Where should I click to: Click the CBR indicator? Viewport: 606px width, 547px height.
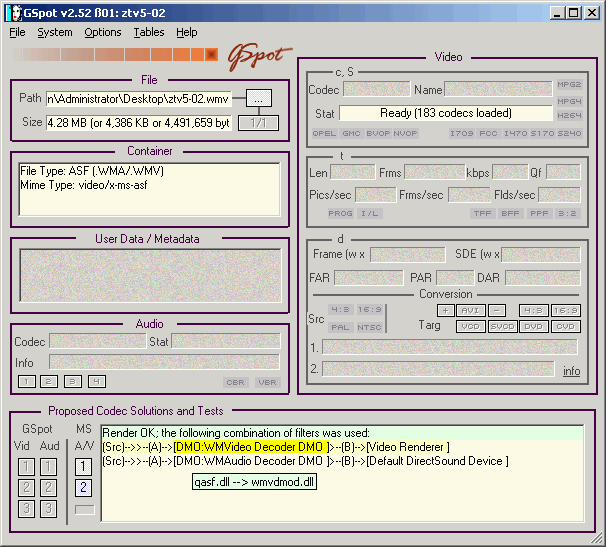pos(235,382)
